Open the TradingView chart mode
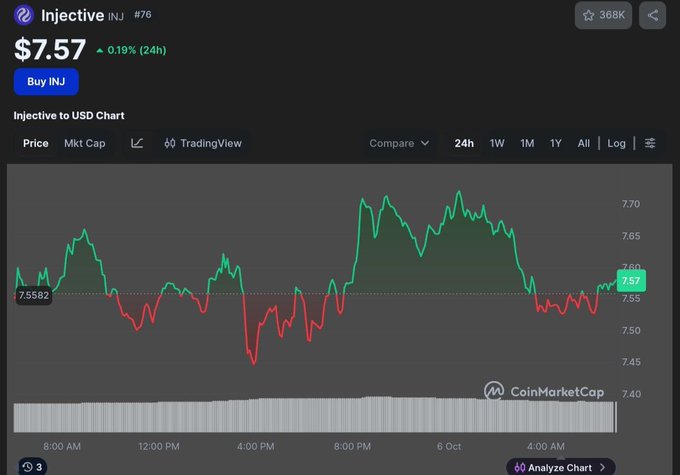This screenshot has width=680, height=475. (x=203, y=143)
